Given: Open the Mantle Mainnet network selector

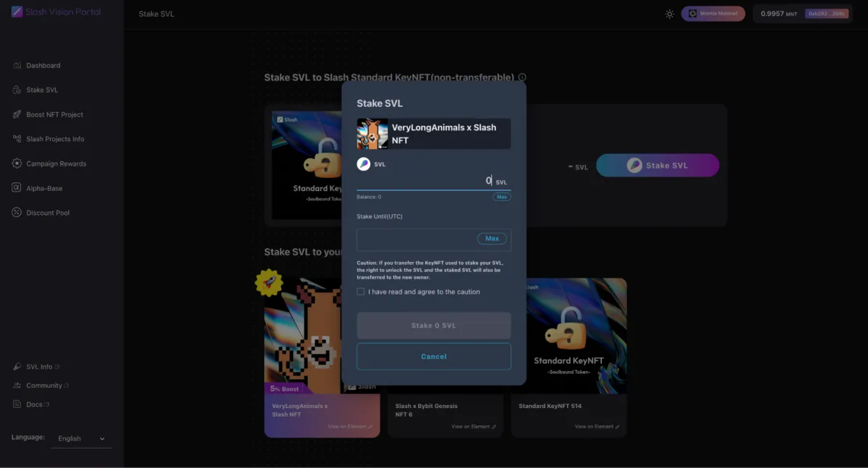Looking at the screenshot, I should pyautogui.click(x=712, y=14).
